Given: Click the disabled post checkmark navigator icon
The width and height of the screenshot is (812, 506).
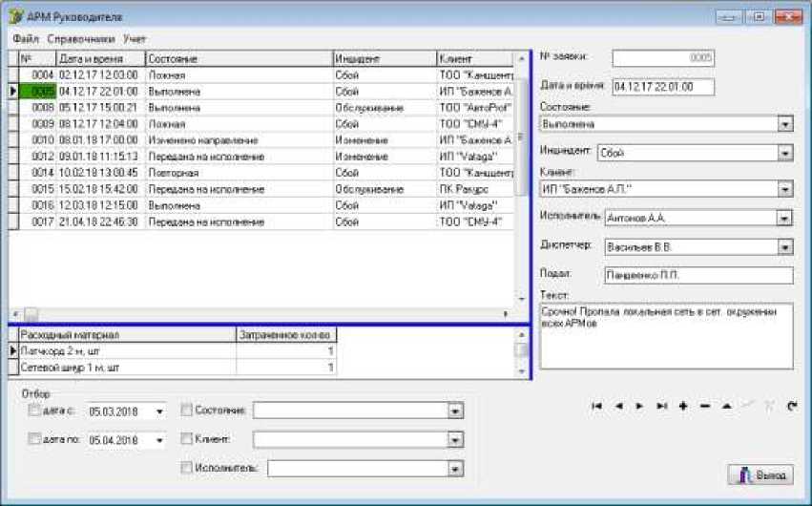Looking at the screenshot, I should 748,406.
